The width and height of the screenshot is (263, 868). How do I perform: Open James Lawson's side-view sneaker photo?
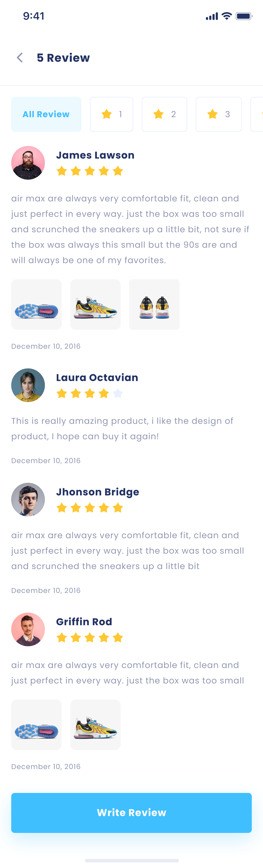[x=95, y=304]
